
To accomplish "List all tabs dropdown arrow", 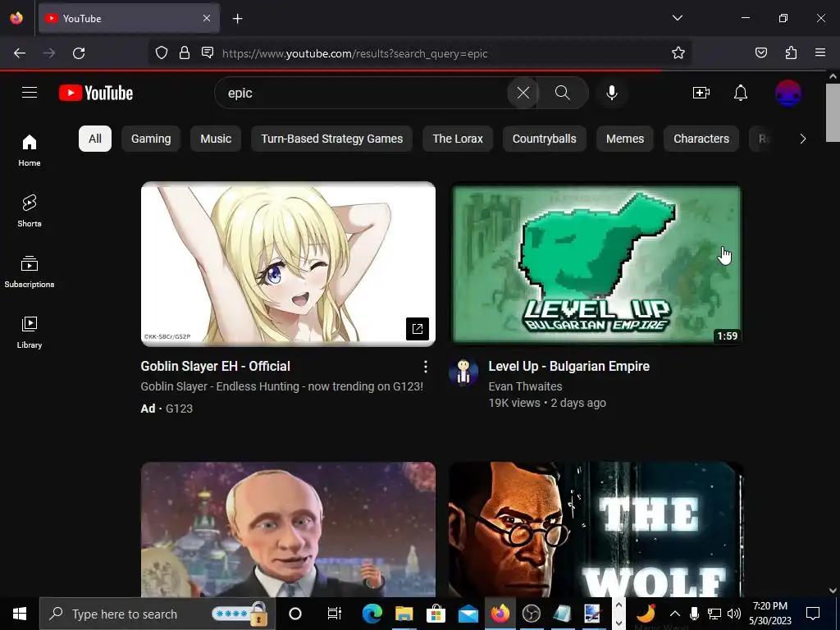I will pos(678,18).
